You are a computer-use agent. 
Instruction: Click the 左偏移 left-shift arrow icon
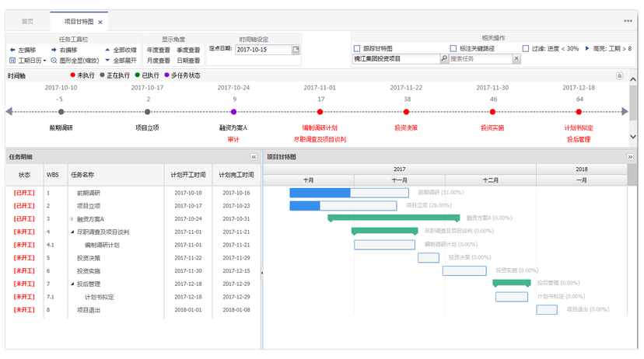pyautogui.click(x=12, y=50)
